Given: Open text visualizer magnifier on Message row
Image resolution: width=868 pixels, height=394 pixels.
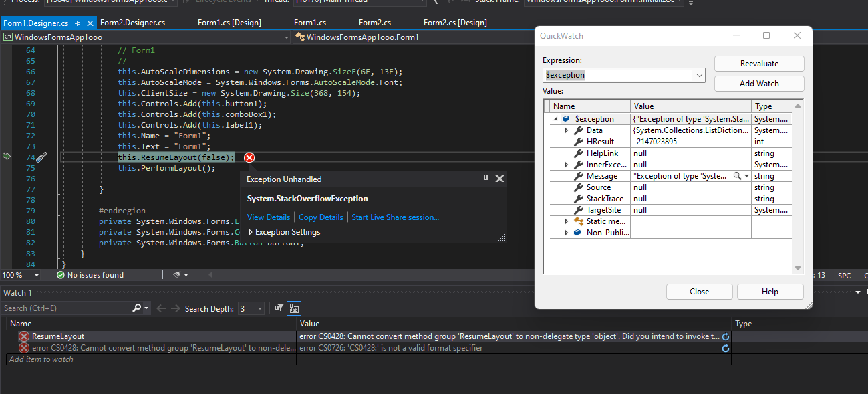Looking at the screenshot, I should [738, 176].
